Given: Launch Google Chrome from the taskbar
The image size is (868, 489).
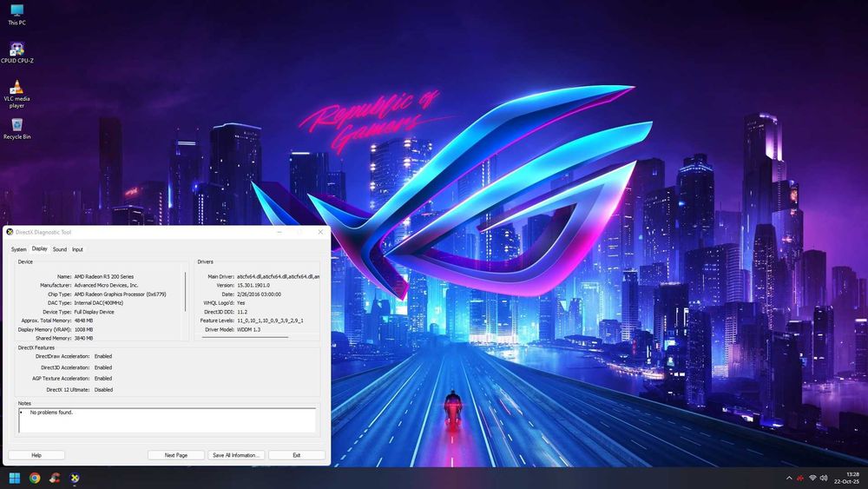Looking at the screenshot, I should (x=35, y=478).
